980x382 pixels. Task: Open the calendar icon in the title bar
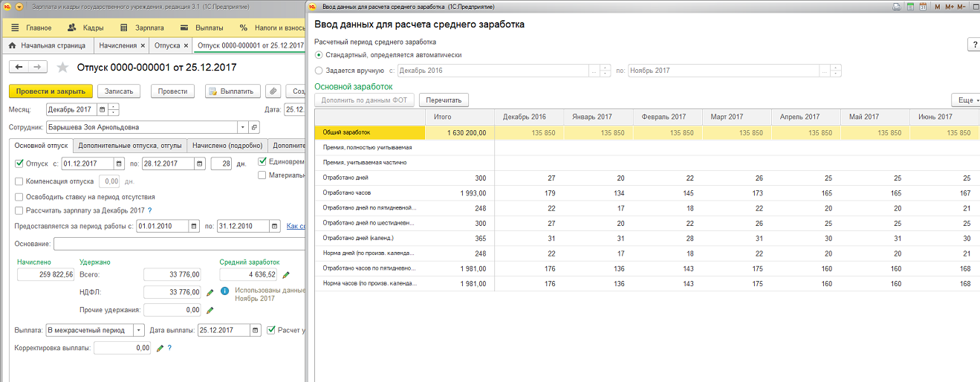[x=923, y=7]
